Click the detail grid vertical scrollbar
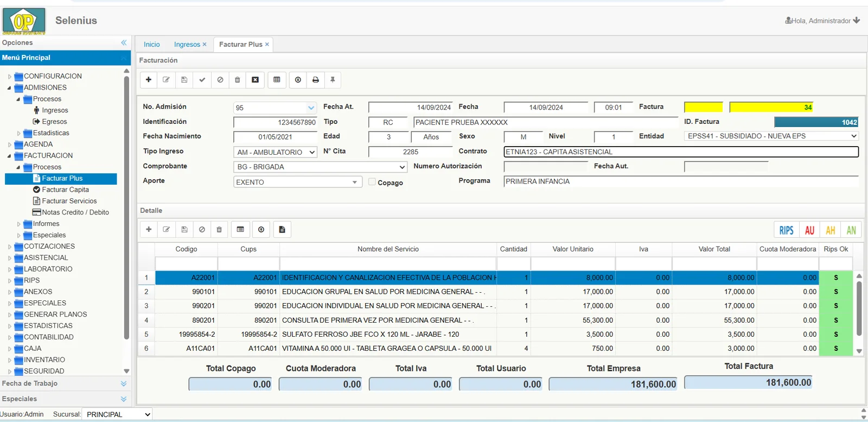868x422 pixels. coord(859,308)
